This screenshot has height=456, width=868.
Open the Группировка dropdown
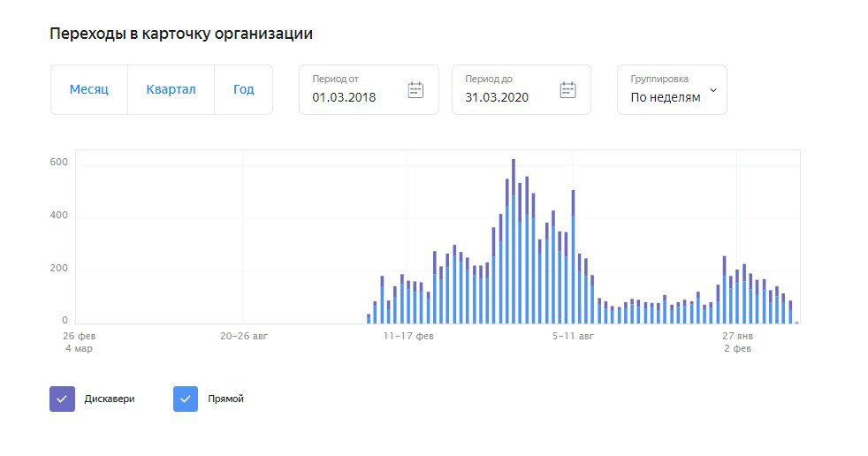point(672,89)
